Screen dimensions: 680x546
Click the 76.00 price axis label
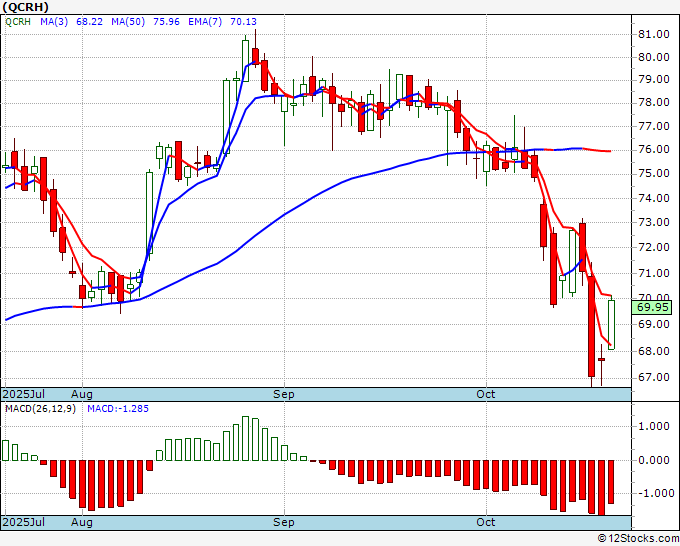point(654,149)
